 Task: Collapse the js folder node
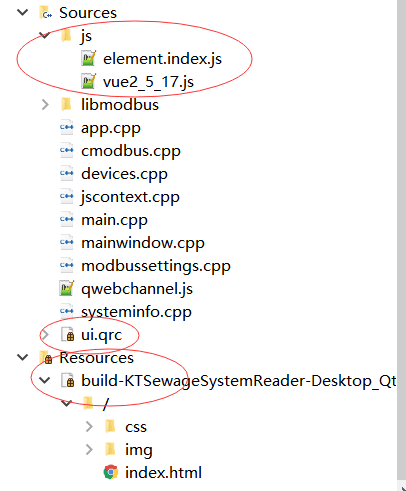click(44, 35)
